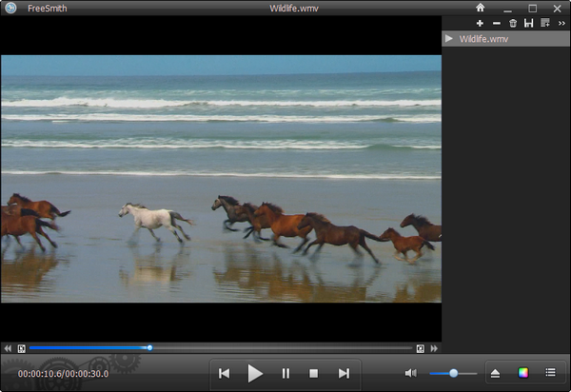
Task: Mute the audio with the speaker icon
Action: point(410,373)
